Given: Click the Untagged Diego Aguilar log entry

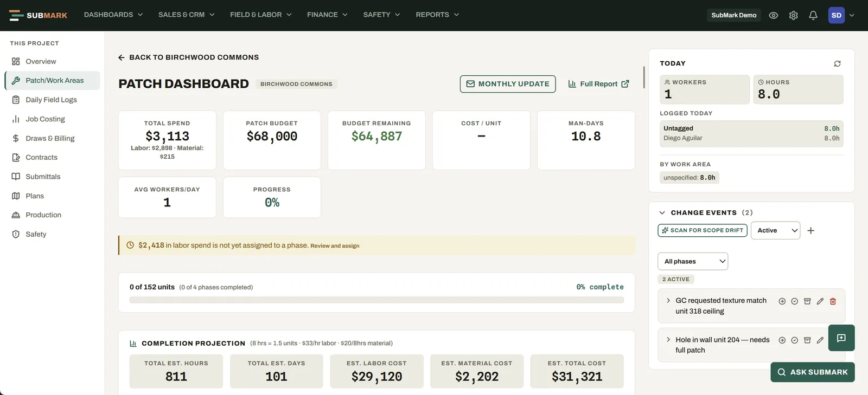Looking at the screenshot, I should click(x=751, y=133).
